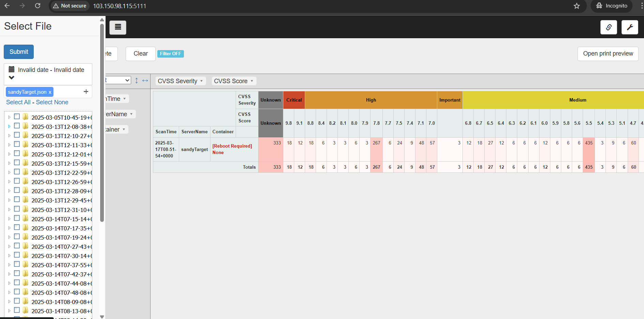Select checkbox for 2025-03-14T07-15-14 folder

click(x=17, y=218)
